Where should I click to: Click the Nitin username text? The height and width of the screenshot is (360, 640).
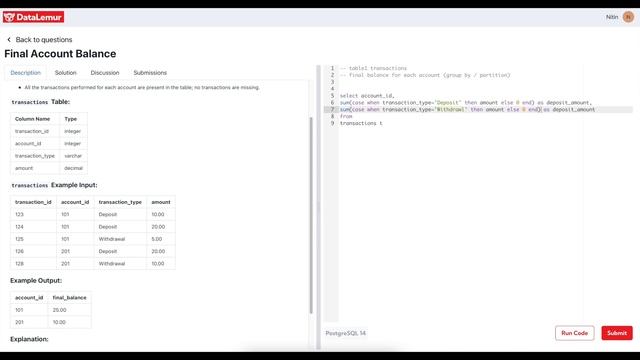point(612,17)
